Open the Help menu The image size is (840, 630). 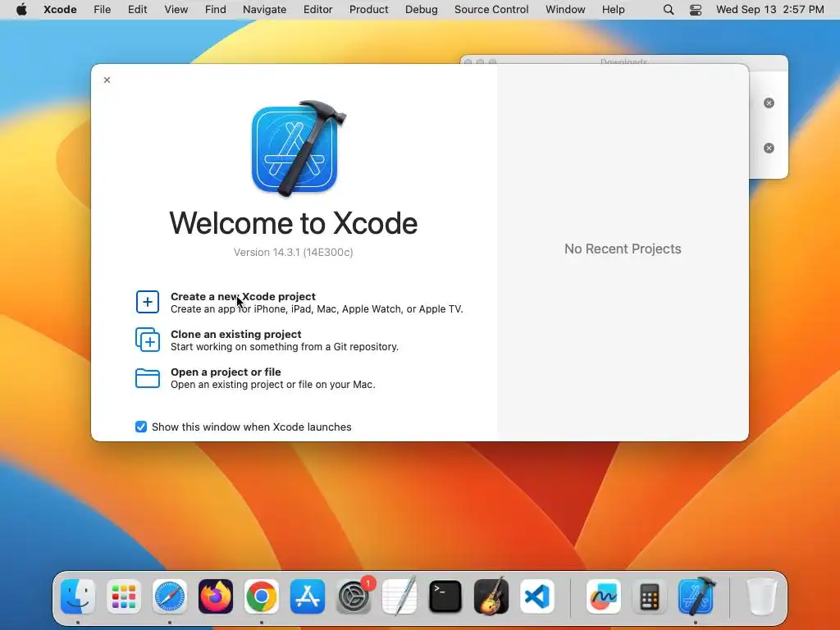[x=613, y=10]
